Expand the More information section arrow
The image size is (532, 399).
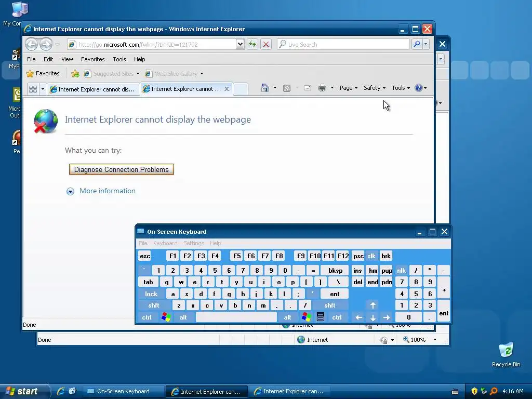pyautogui.click(x=70, y=191)
